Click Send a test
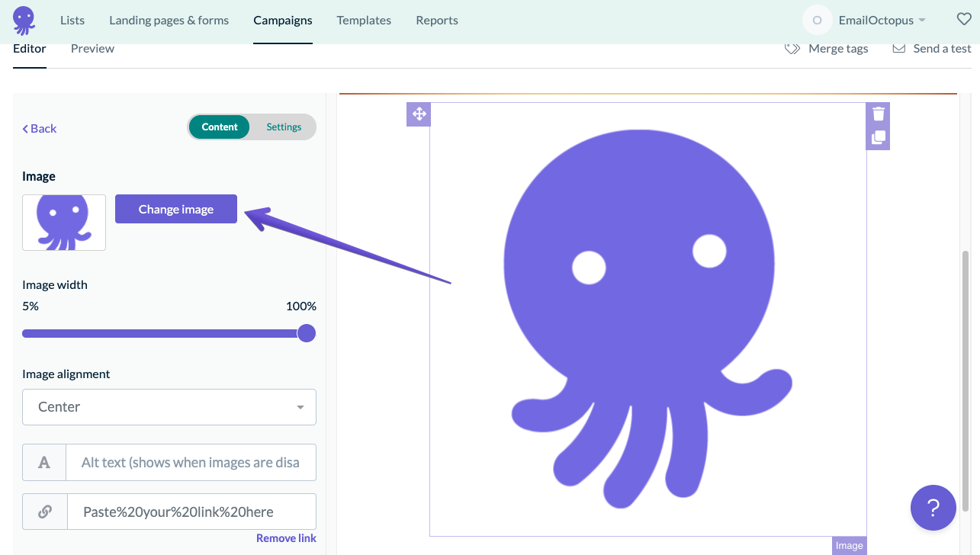Screen dimensions: 980x555 tap(932, 49)
